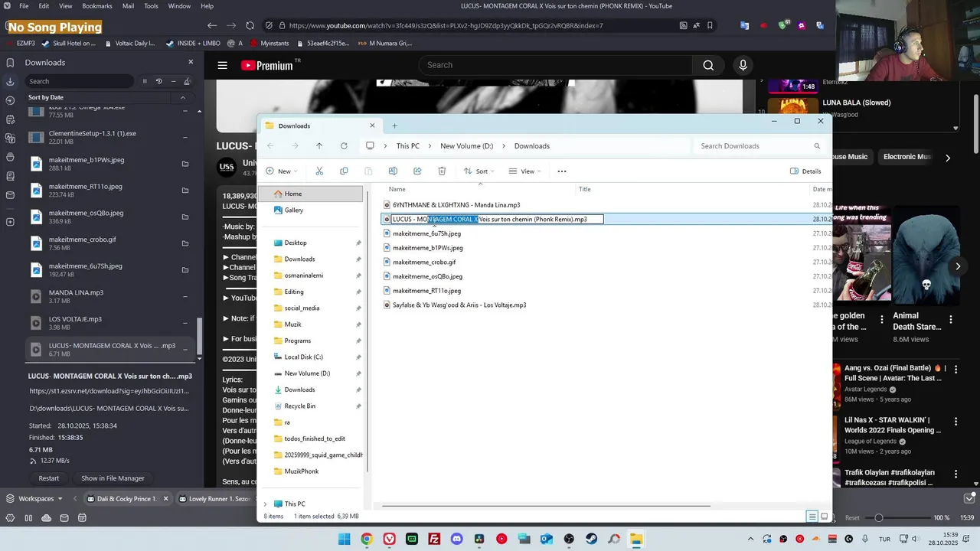Open See more options ellipsis in Explorer
Screen dimensions: 980x551
click(x=562, y=171)
